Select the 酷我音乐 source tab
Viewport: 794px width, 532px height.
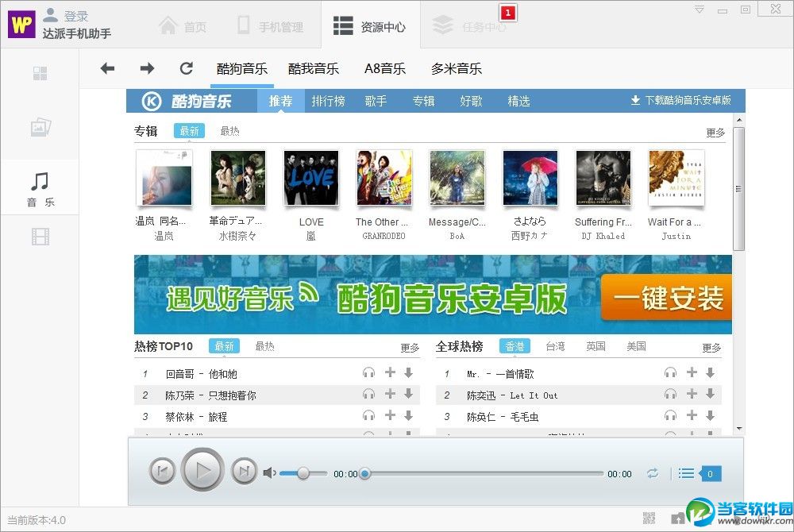pos(314,69)
